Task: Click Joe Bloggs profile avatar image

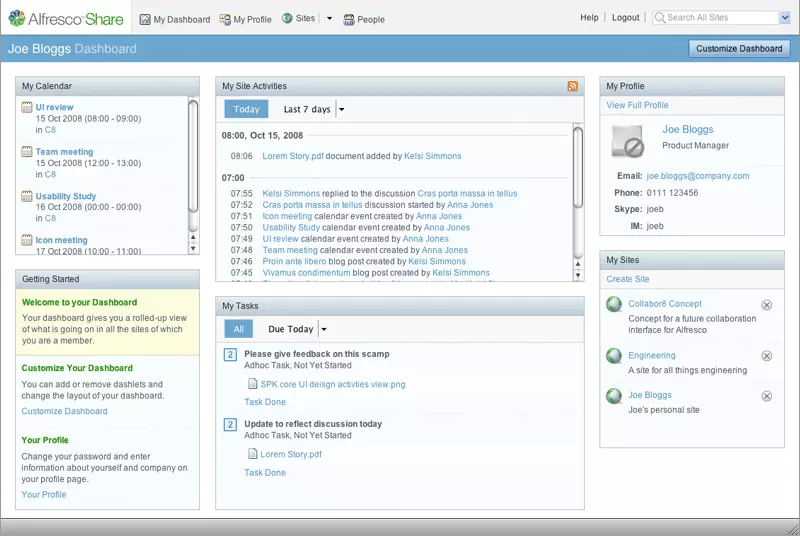Action: coord(628,141)
